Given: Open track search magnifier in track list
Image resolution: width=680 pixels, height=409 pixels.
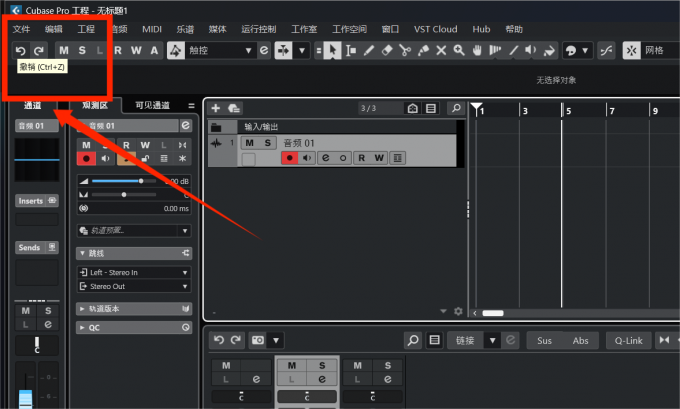Looking at the screenshot, I should tap(456, 108).
